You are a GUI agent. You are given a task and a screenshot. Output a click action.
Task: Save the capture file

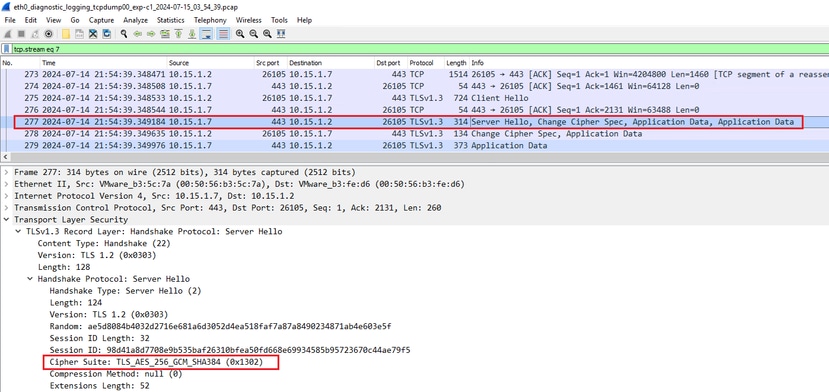pyautogui.click(x=79, y=34)
